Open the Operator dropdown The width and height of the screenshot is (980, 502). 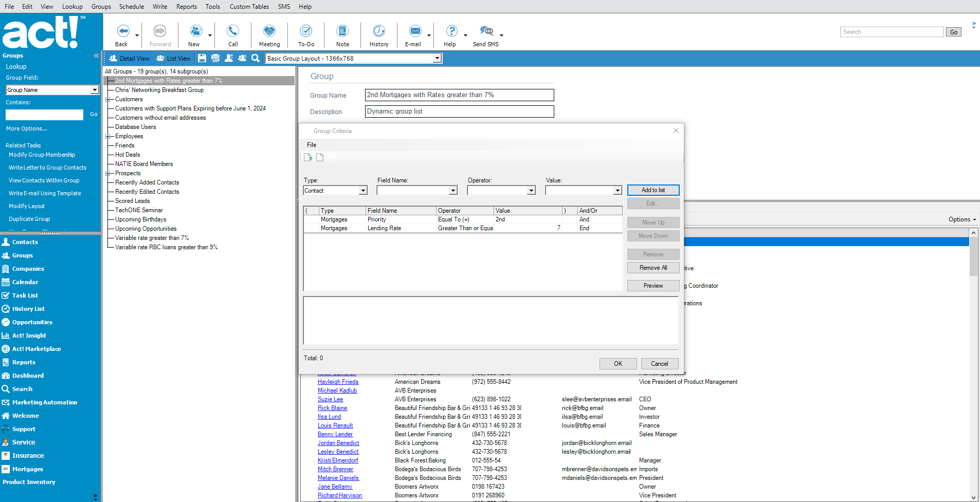[x=531, y=191]
